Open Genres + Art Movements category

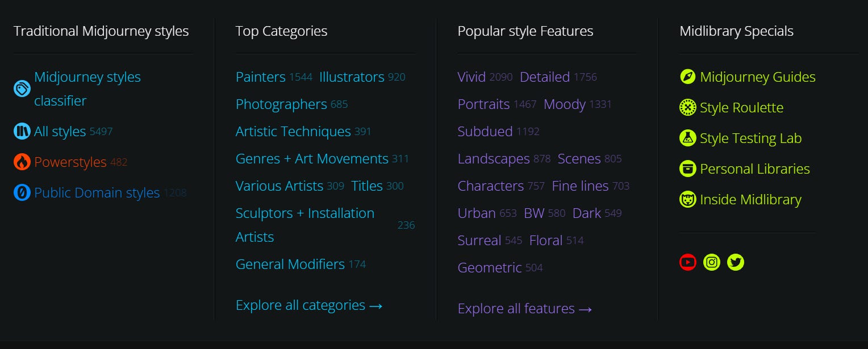click(x=312, y=159)
